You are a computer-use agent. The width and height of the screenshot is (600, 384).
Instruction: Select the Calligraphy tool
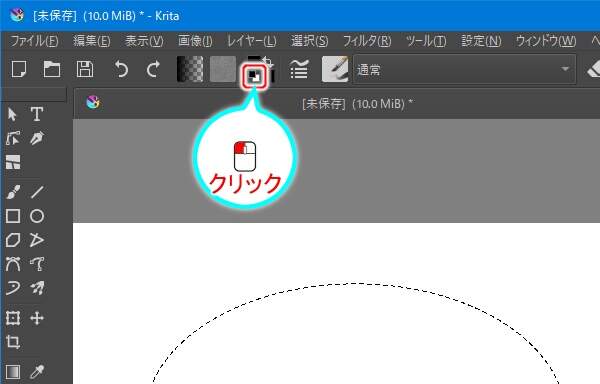tap(37, 138)
